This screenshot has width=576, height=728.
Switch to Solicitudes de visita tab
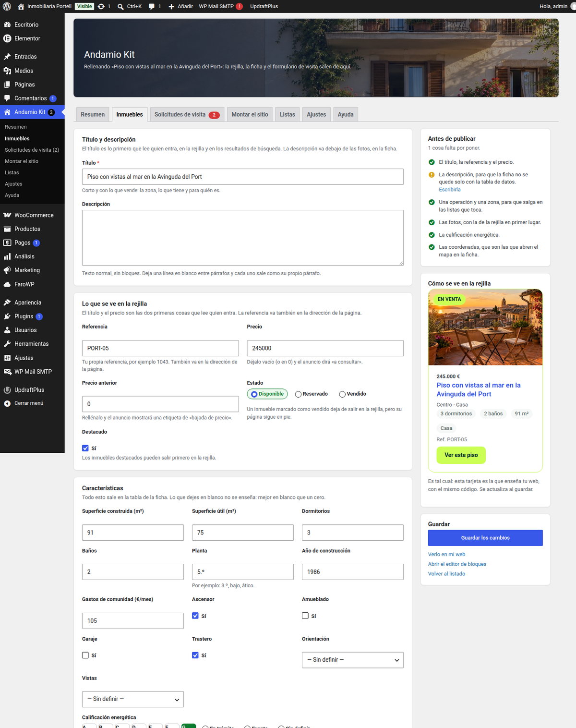187,114
